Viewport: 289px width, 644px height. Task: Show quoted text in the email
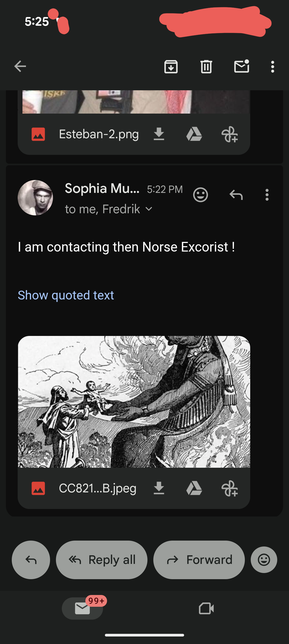[x=66, y=295]
